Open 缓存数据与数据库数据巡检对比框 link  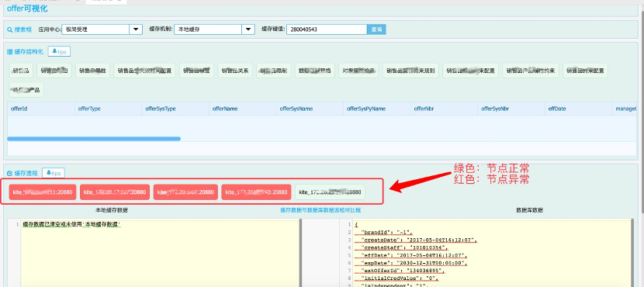coord(320,209)
